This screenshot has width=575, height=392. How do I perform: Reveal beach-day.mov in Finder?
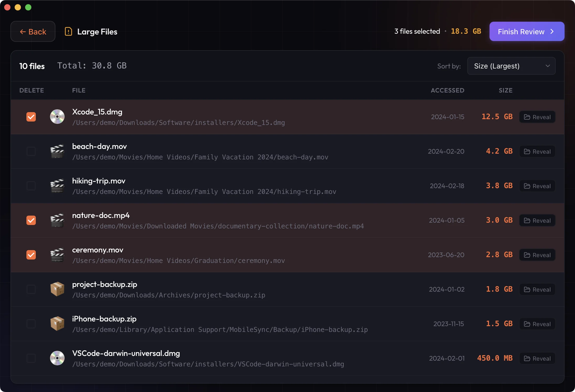click(x=537, y=151)
